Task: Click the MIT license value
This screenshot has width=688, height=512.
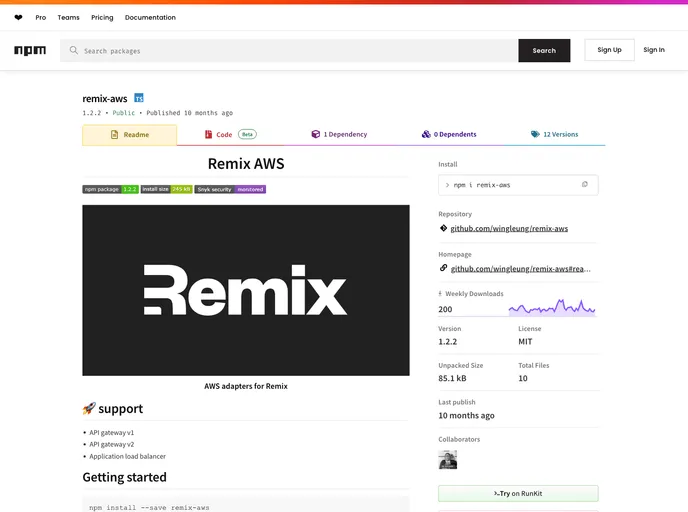Action: [525, 342]
